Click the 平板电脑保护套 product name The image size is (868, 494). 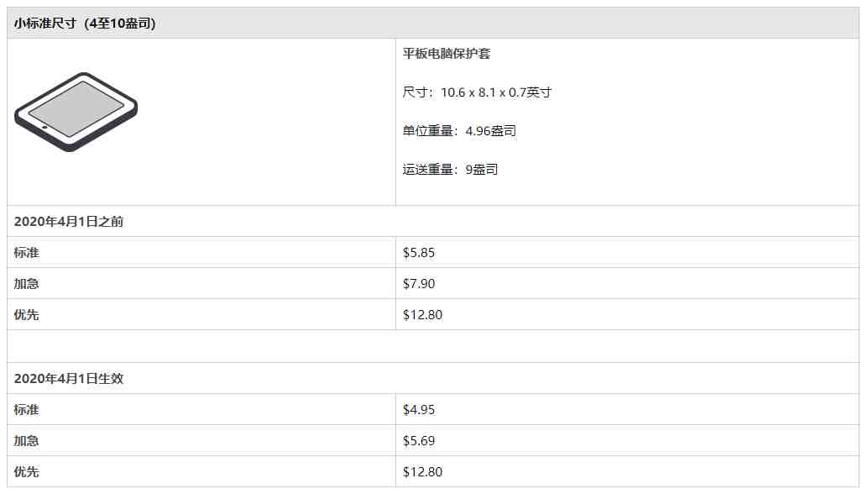(x=447, y=54)
